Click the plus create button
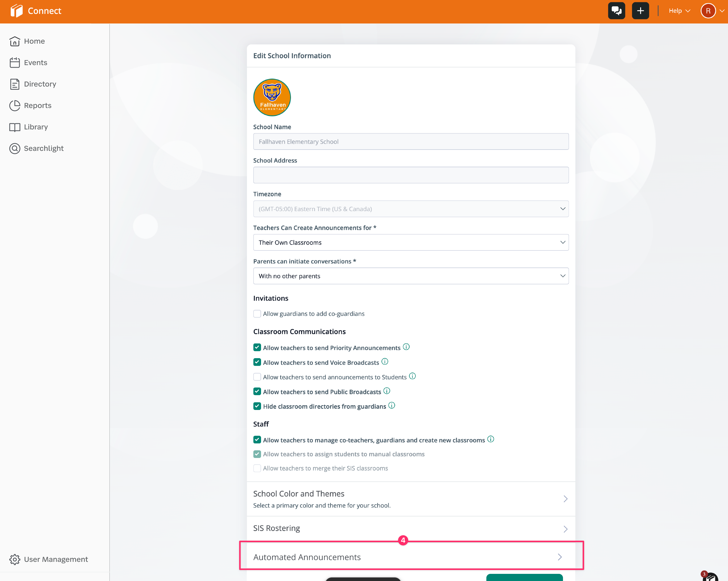The image size is (728, 581). click(x=640, y=11)
